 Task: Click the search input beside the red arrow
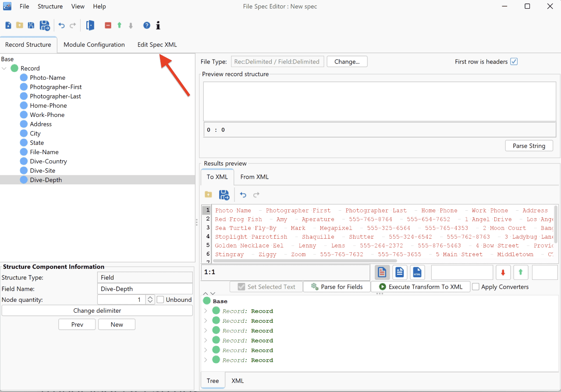(x=462, y=272)
